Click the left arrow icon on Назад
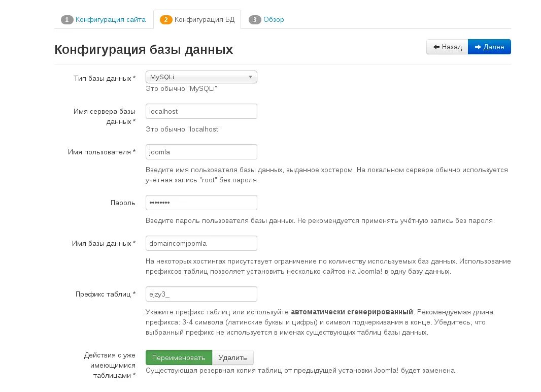Screen dimensions: 541x392 coord(436,47)
